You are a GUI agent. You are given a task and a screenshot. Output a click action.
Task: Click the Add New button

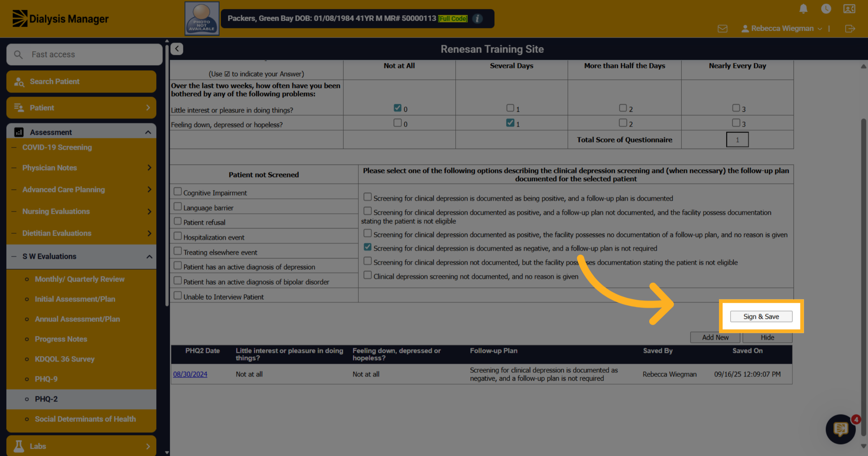point(715,337)
